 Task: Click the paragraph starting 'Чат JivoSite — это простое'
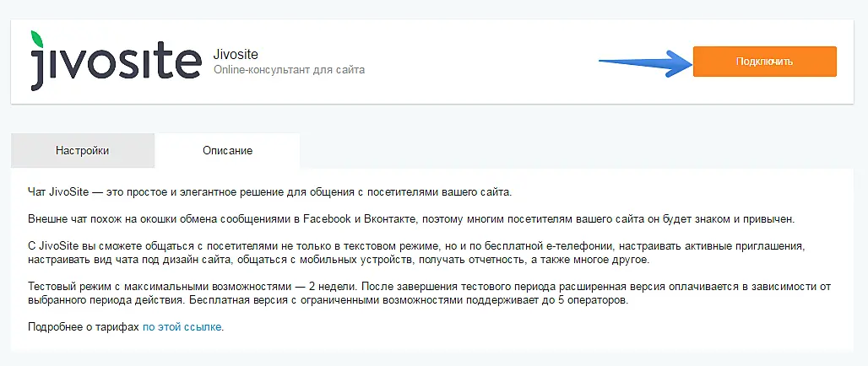pos(269,192)
